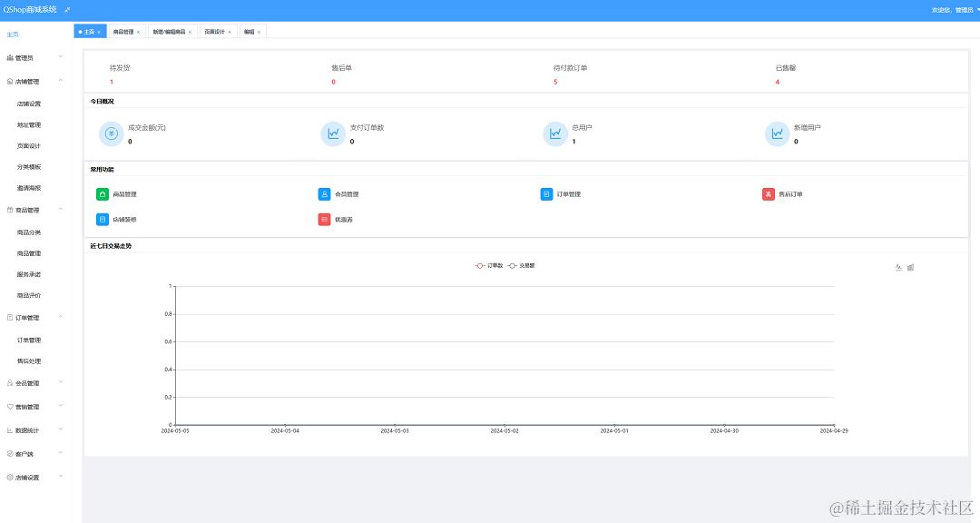Open 商品评价 in the sidebar
The image size is (980, 523).
coord(29,295)
